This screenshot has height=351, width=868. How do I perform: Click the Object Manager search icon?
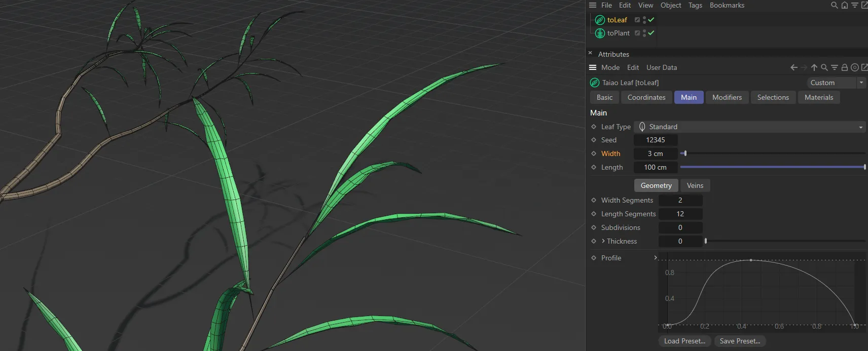834,5
